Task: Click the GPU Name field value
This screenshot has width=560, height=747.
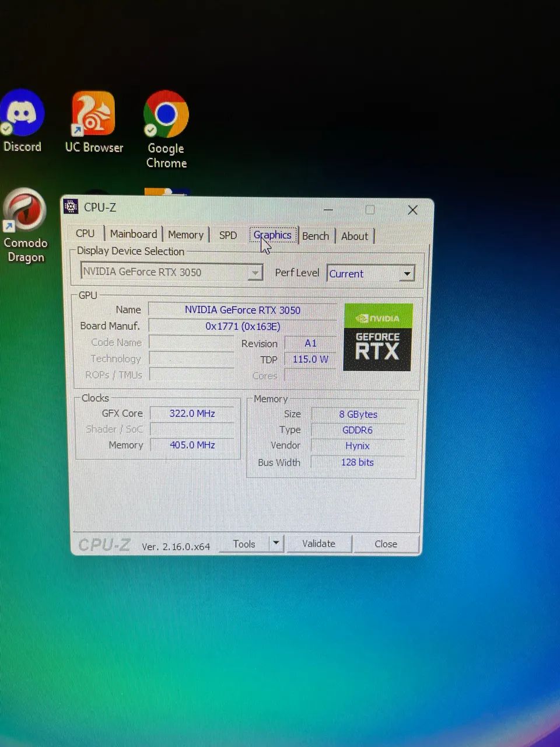Action: coord(243,310)
